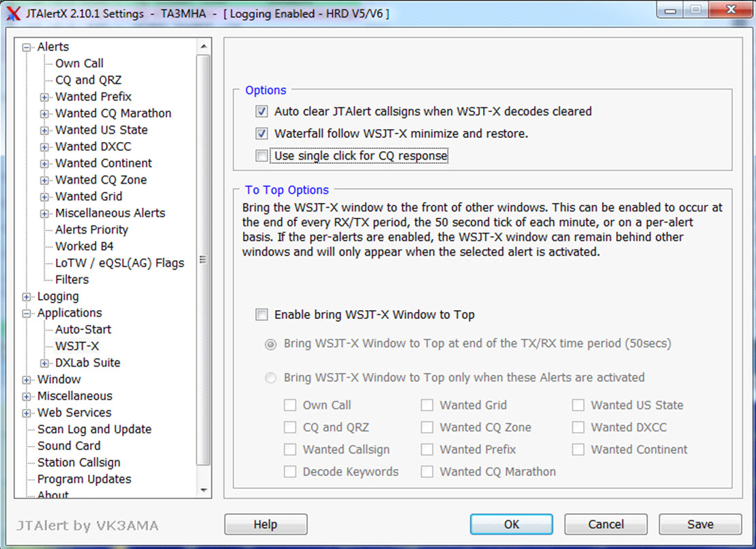Click the tree vertical scrollbar thumb
Viewport: 756px width, 549px height.
[203, 259]
